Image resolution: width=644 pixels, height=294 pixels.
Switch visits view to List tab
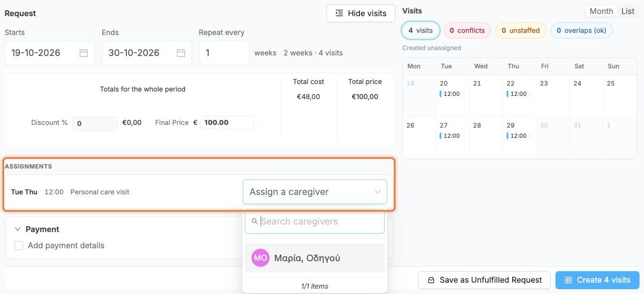tap(627, 11)
